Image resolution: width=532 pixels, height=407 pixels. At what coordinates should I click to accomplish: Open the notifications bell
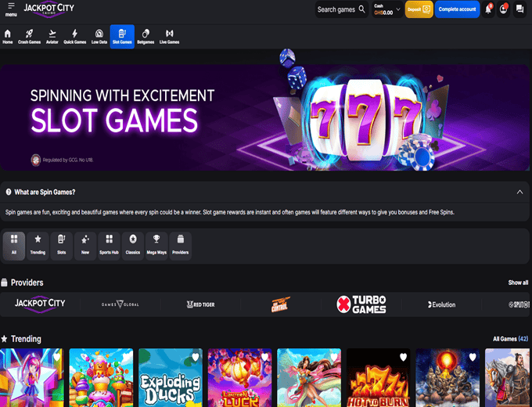(x=488, y=9)
